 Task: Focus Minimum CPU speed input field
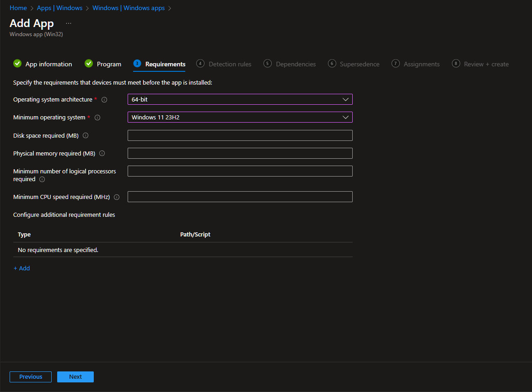240,197
